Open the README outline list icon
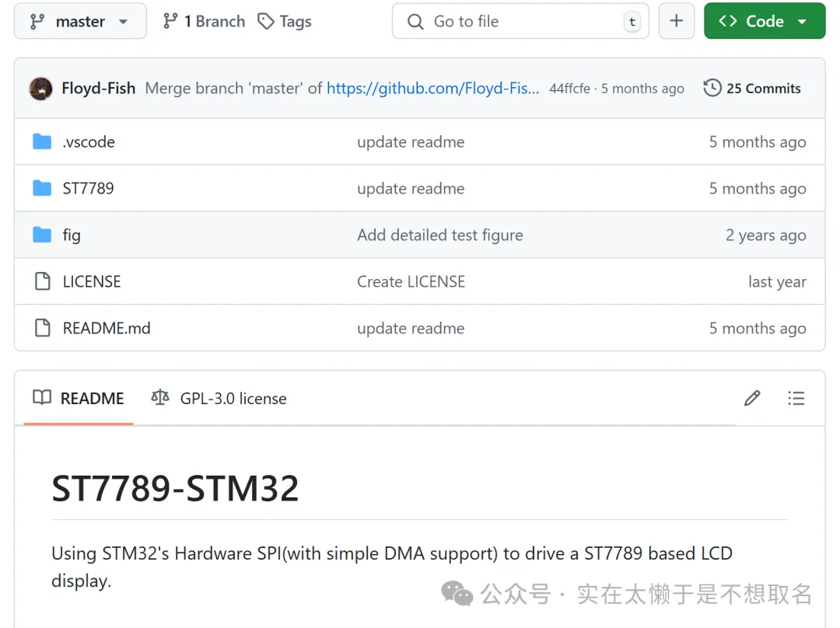Screen dimensions: 840x628 tap(796, 399)
